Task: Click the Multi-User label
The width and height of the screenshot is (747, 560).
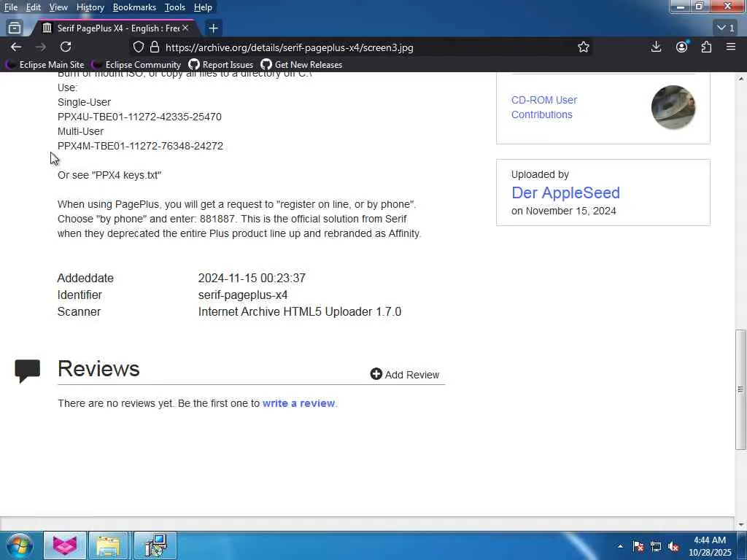Action: pyautogui.click(x=80, y=131)
